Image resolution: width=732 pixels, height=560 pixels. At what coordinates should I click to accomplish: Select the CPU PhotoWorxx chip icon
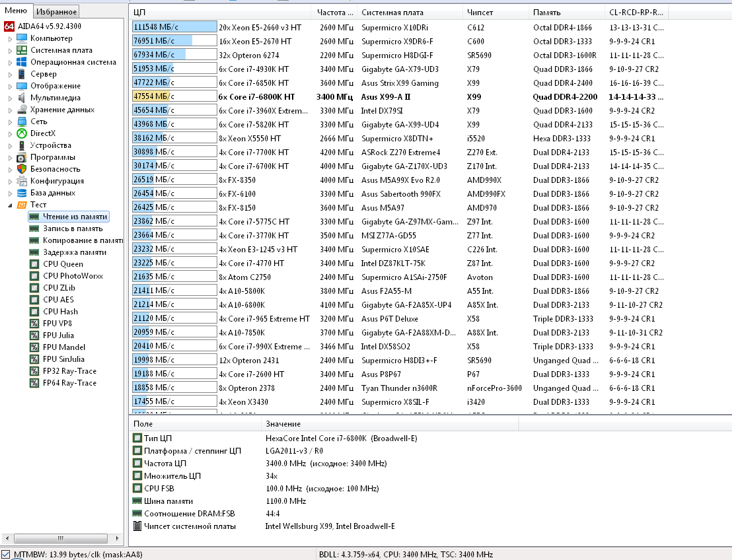point(34,276)
